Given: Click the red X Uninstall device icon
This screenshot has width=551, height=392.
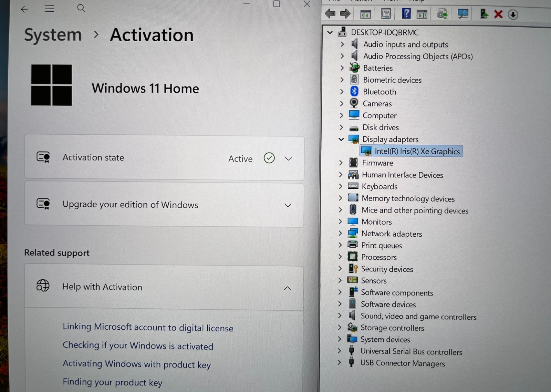Looking at the screenshot, I should [x=498, y=14].
